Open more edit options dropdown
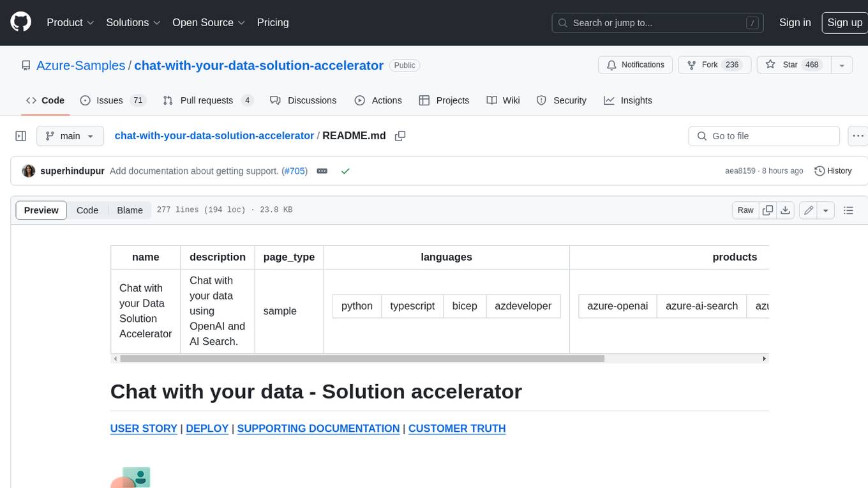The height and width of the screenshot is (488, 868). [x=826, y=210]
